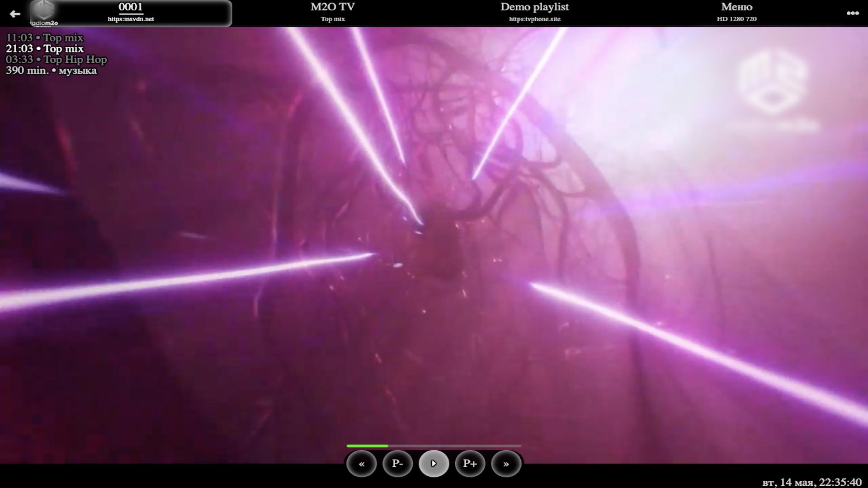Select the 0001 channel number tab
This screenshot has height=488, width=868.
(x=131, y=13)
